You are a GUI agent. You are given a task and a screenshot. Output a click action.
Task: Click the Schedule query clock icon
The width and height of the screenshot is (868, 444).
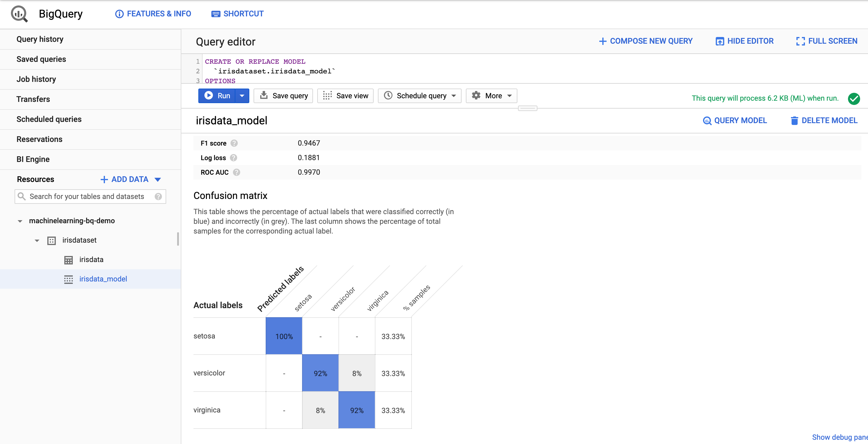388,96
